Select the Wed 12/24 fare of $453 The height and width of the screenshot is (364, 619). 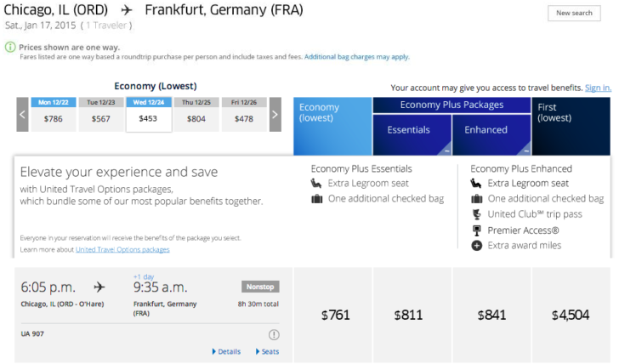coord(149,115)
